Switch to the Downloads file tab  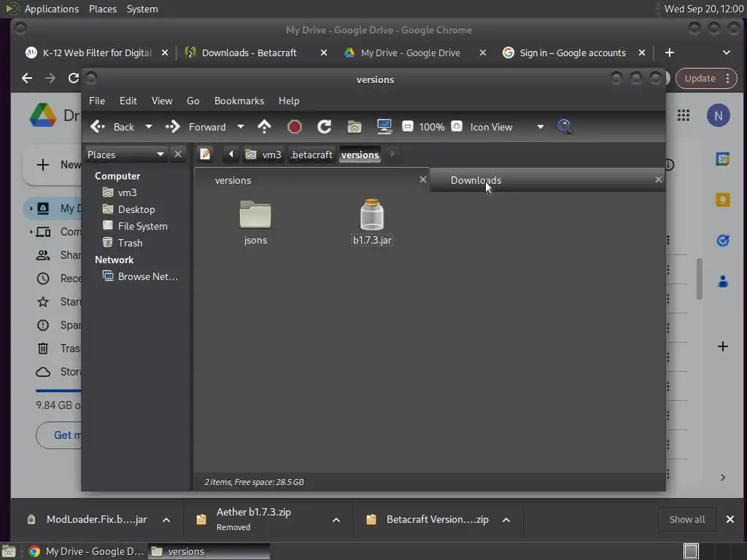[x=547, y=180]
